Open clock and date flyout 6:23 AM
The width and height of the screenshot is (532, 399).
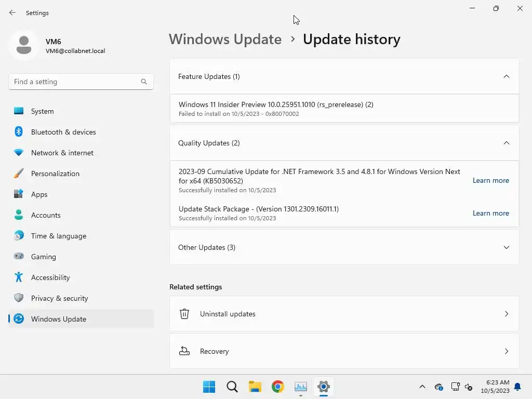coord(495,387)
